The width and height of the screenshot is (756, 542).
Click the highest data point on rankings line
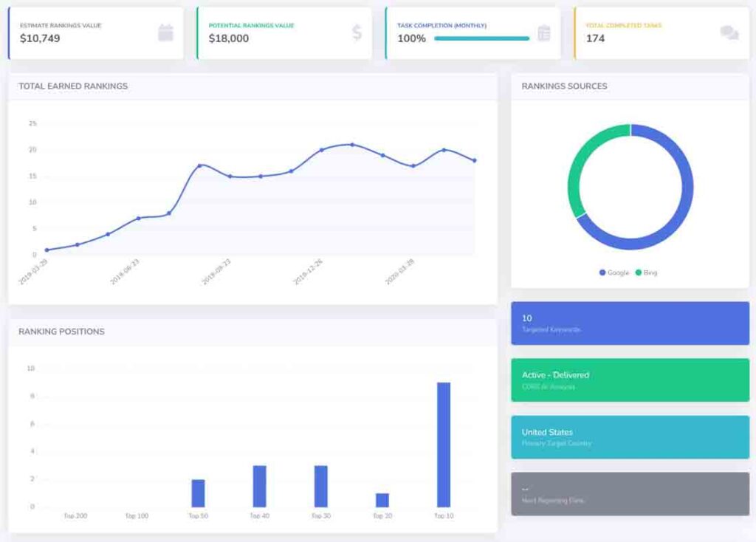351,145
